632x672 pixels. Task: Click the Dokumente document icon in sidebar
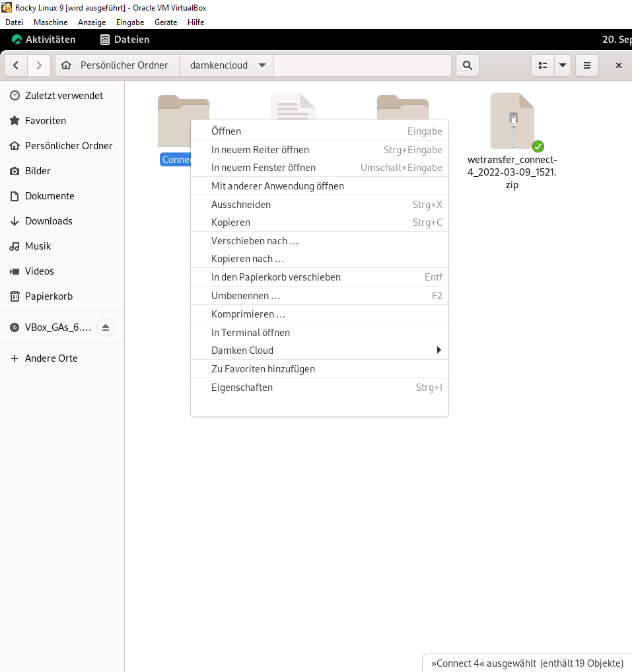15,196
